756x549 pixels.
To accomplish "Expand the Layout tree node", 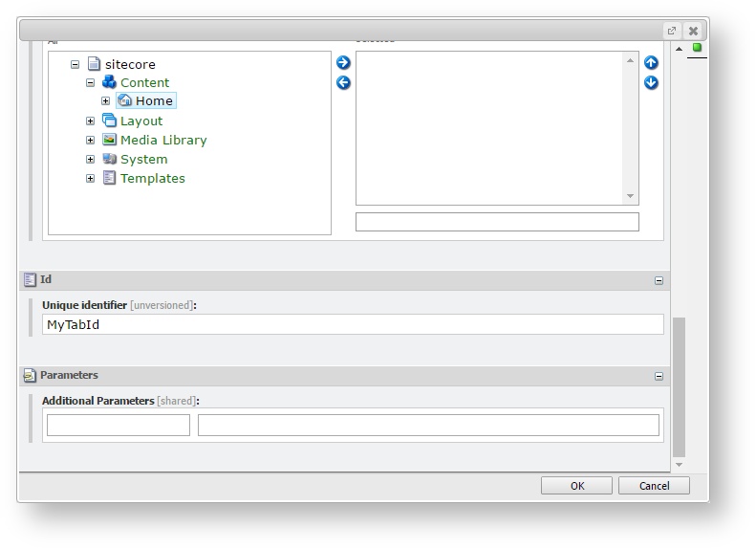I will tap(90, 121).
